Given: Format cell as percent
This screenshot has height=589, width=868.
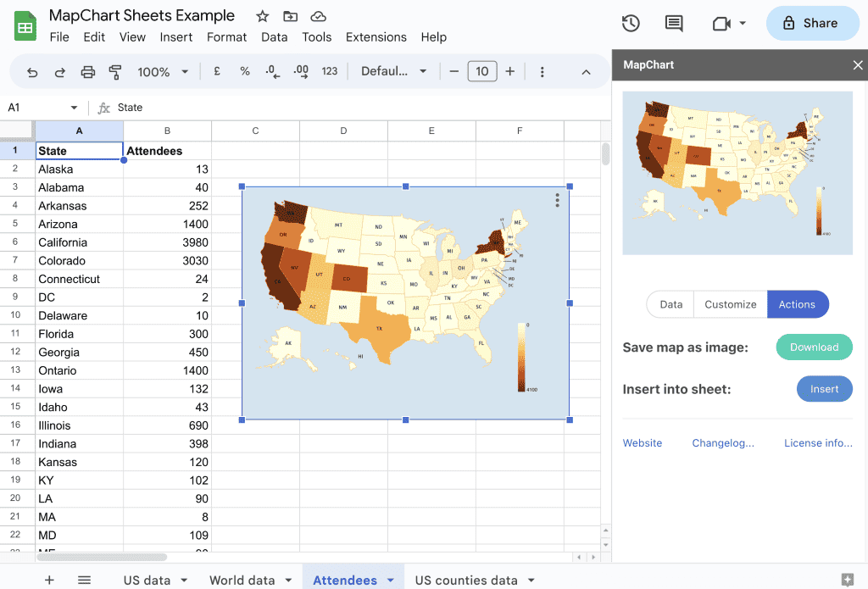Looking at the screenshot, I should pyautogui.click(x=245, y=71).
